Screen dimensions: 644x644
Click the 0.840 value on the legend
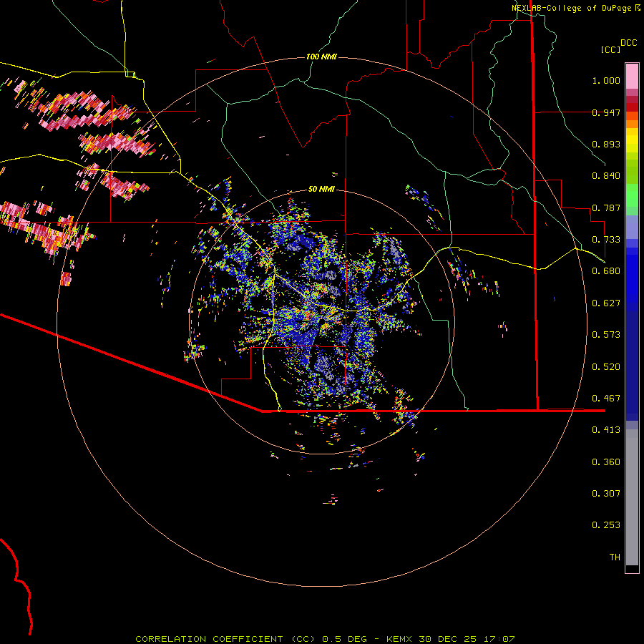click(606, 176)
